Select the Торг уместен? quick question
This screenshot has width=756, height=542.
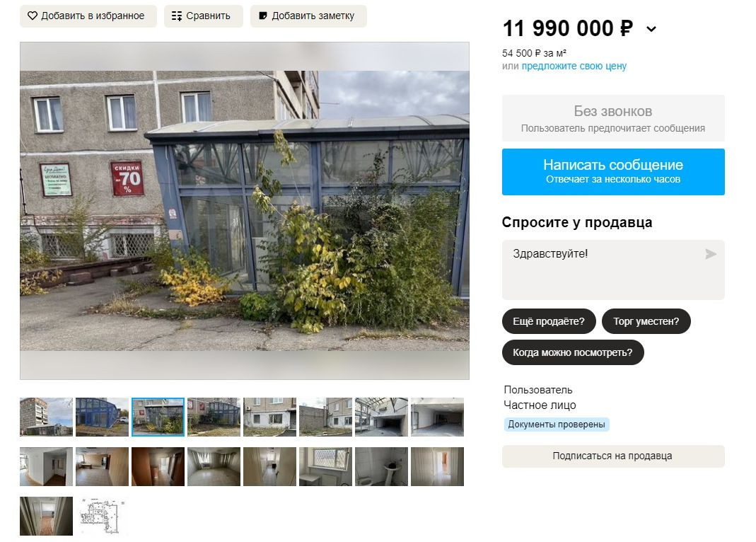tap(646, 321)
